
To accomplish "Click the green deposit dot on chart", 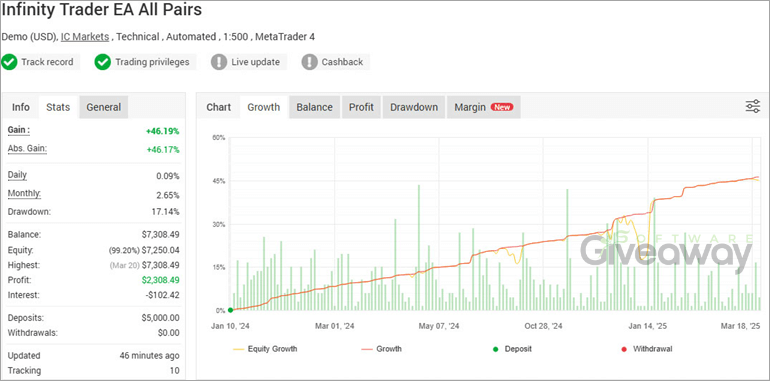I will point(230,310).
